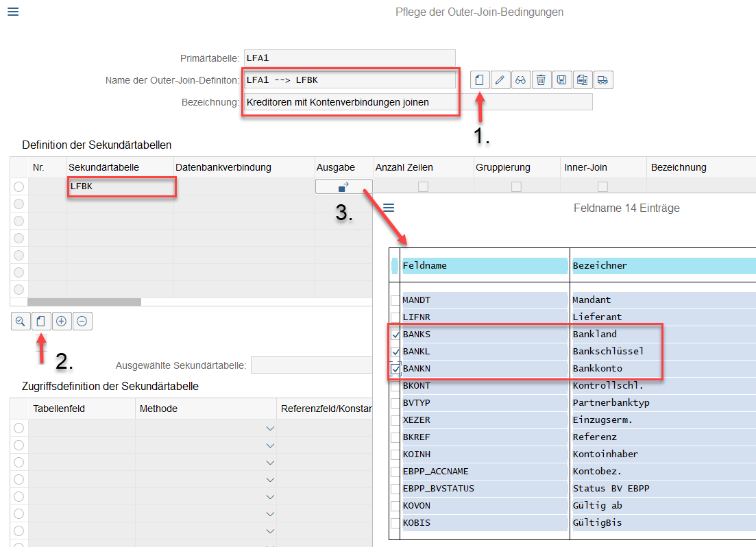This screenshot has width=756, height=547.
Task: Select the radio button for the LFBK row
Action: [x=19, y=186]
